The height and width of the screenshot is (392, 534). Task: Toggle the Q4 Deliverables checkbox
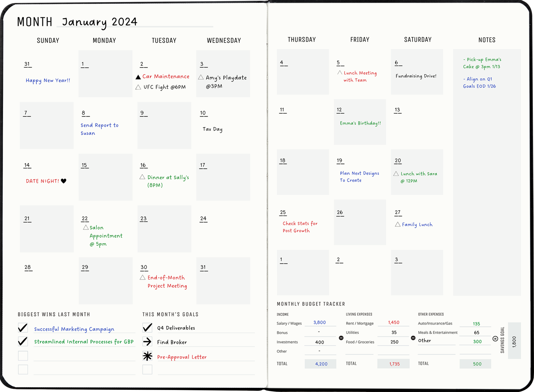[147, 327]
